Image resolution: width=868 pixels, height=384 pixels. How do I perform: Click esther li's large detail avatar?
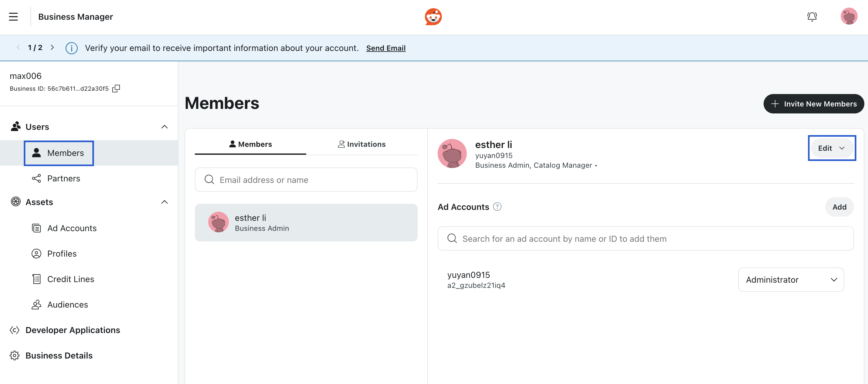tap(452, 153)
